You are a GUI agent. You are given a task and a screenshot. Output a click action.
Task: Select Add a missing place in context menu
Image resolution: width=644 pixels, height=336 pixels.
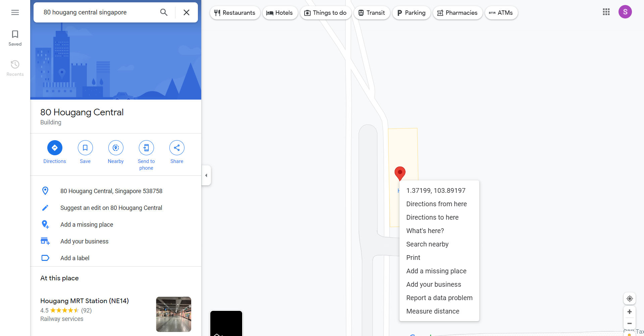439,271
